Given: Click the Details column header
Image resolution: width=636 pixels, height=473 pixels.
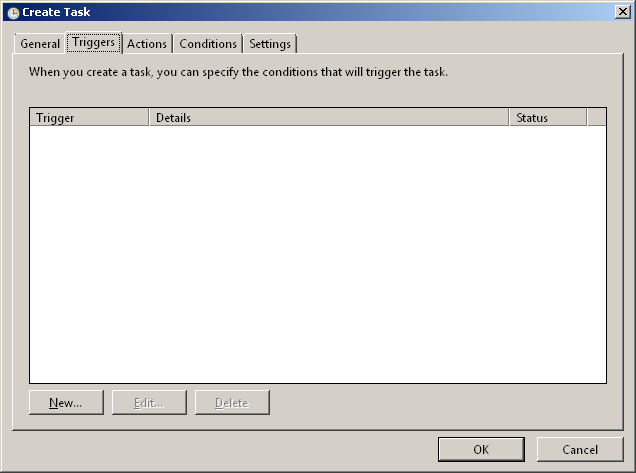Looking at the screenshot, I should (x=328, y=118).
